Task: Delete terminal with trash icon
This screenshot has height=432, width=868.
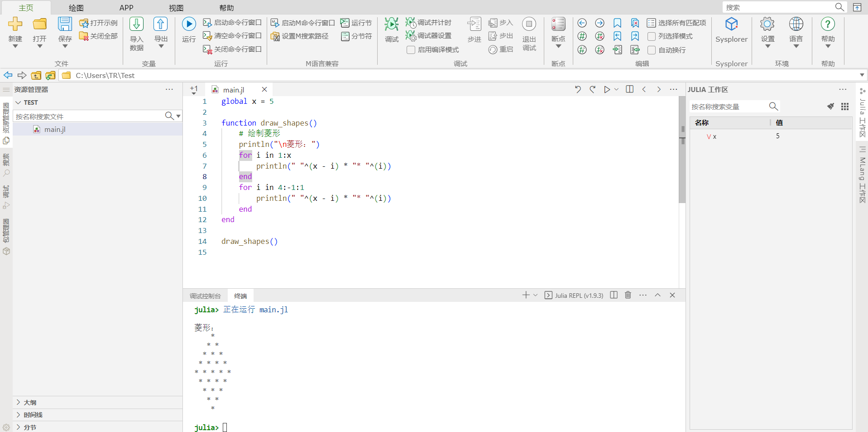Action: [x=628, y=295]
